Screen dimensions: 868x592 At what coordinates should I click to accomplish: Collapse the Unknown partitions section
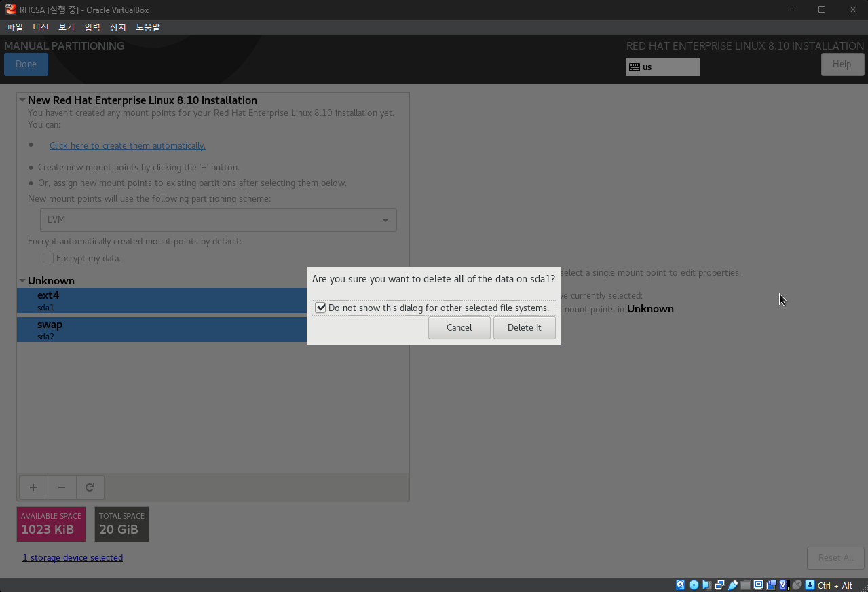[x=22, y=281]
